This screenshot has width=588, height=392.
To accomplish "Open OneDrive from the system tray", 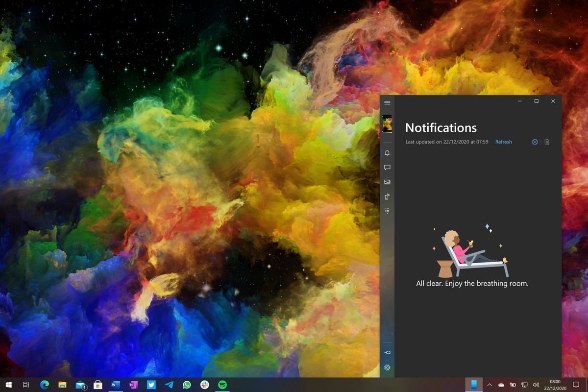I will [502, 385].
